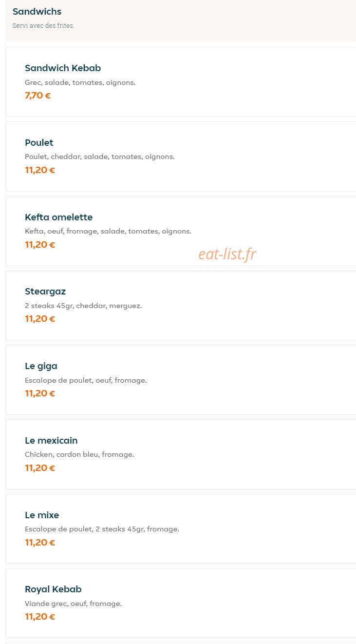356x644 pixels.
Task: Click the Kefta omelette item heading
Action: coord(58,217)
